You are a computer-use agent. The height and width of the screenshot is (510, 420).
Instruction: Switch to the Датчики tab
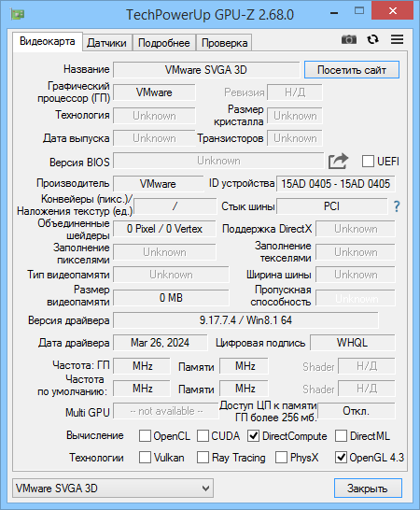coord(107,43)
